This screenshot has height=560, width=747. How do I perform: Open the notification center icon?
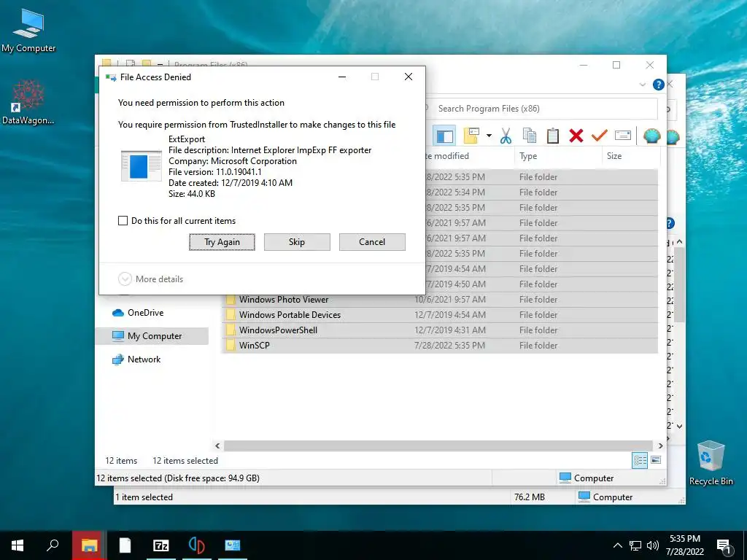(x=724, y=546)
